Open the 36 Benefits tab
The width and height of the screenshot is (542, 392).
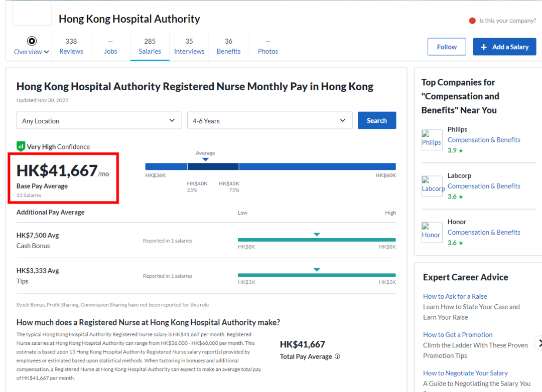click(228, 46)
